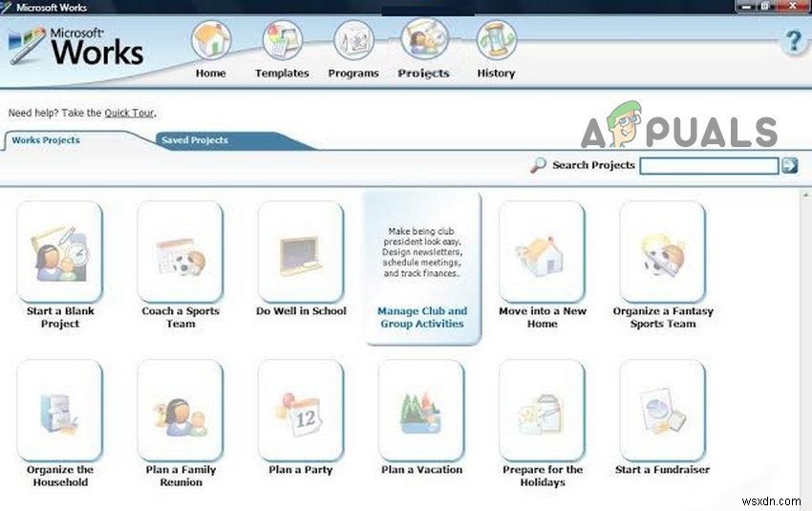
Task: Choose the Do Well in School chalkboard icon
Action: tap(301, 251)
